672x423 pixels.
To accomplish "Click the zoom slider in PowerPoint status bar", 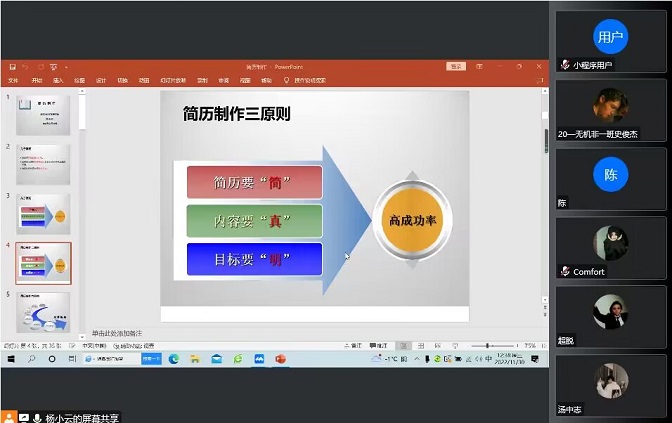I will pyautogui.click(x=490, y=345).
